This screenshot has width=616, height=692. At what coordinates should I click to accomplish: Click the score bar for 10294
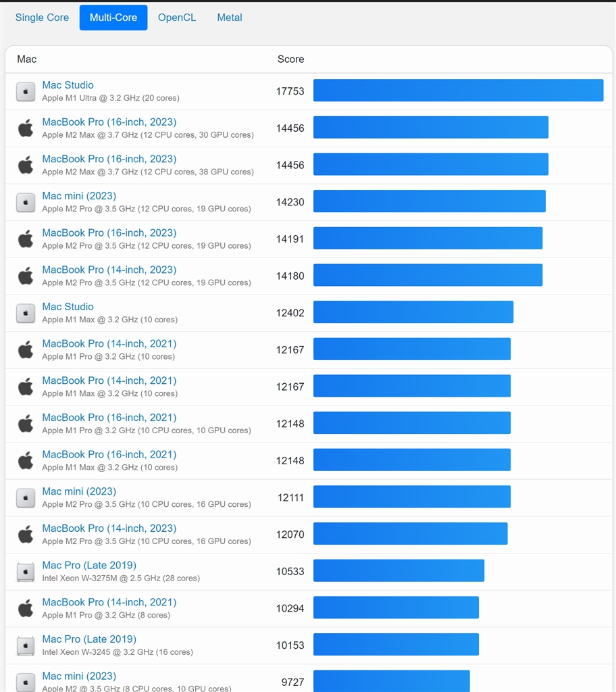pos(396,608)
